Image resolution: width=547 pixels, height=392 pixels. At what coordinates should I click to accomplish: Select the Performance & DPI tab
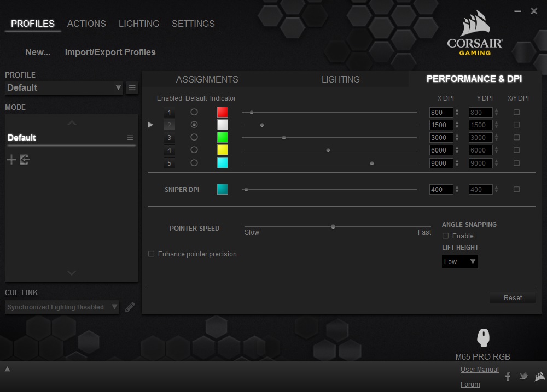coord(474,79)
